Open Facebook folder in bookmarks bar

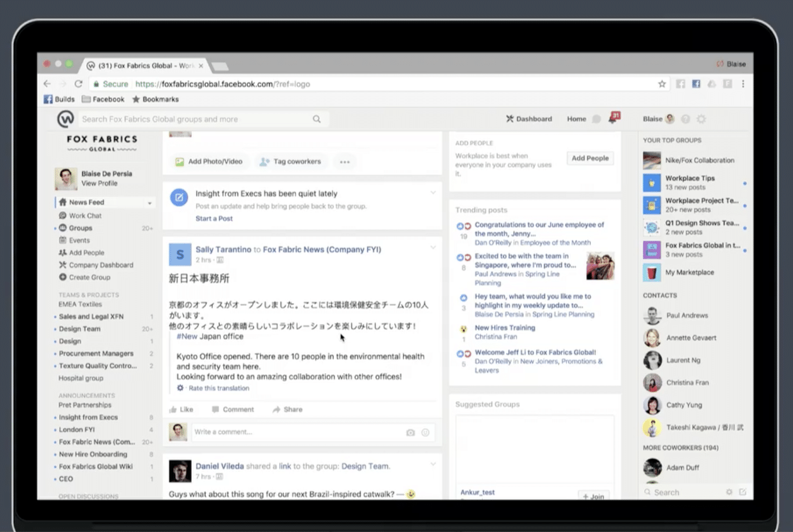pos(103,99)
